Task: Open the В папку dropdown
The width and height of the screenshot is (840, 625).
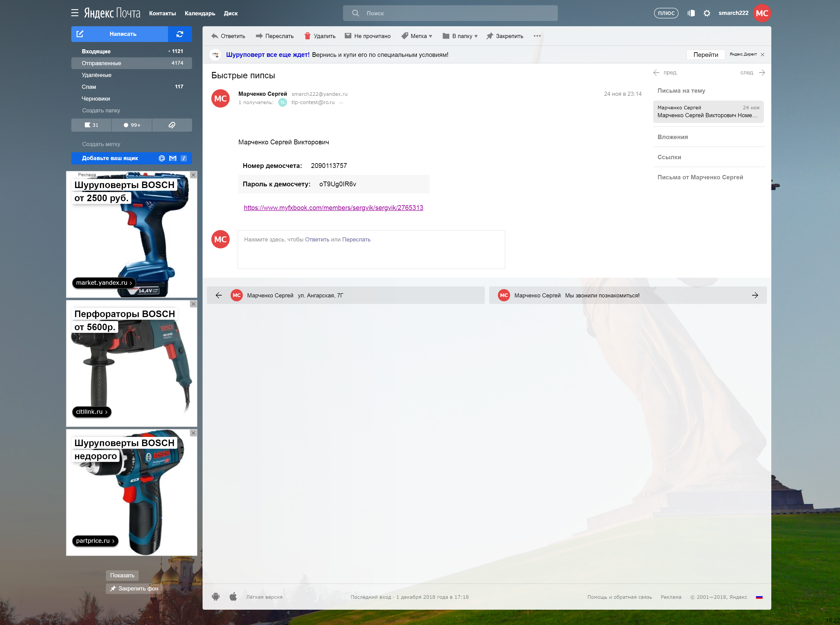Action: point(460,36)
